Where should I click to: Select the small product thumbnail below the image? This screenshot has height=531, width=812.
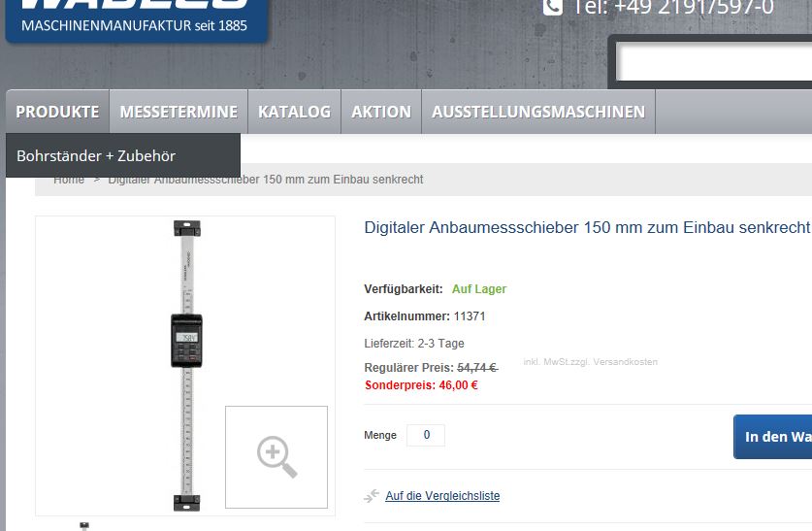coord(83,526)
